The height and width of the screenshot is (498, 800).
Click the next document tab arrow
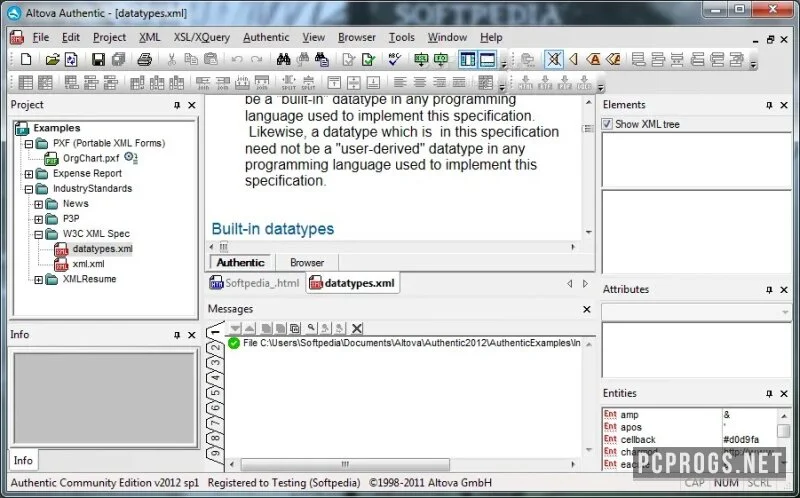tap(585, 284)
